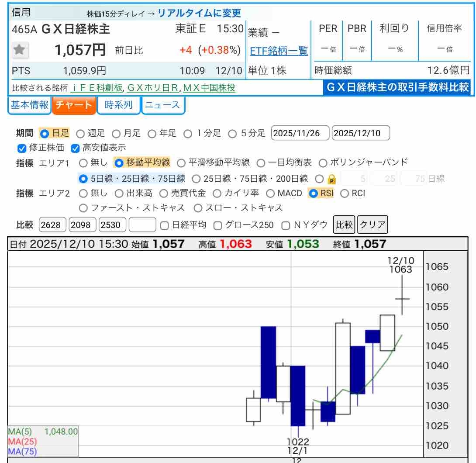This screenshot has height=463, width=476.
Task: Open the ニュース tab
Action: 162,105
